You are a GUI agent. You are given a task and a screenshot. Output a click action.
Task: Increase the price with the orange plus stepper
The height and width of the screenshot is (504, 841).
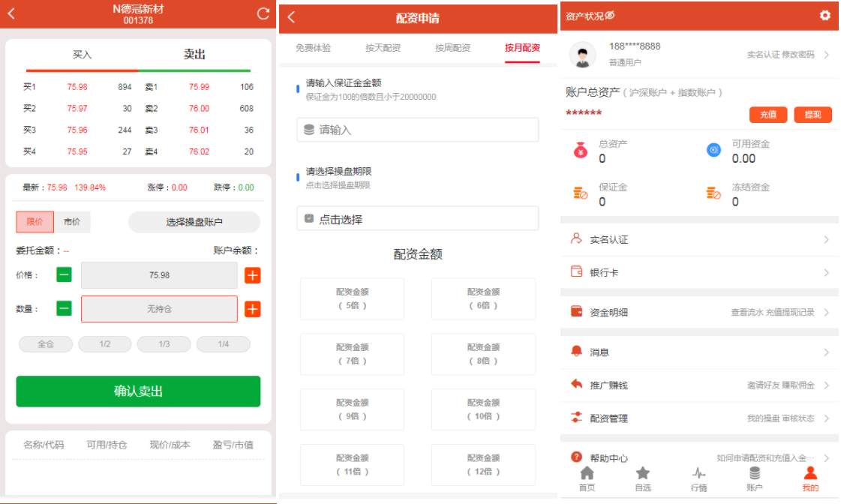point(251,276)
